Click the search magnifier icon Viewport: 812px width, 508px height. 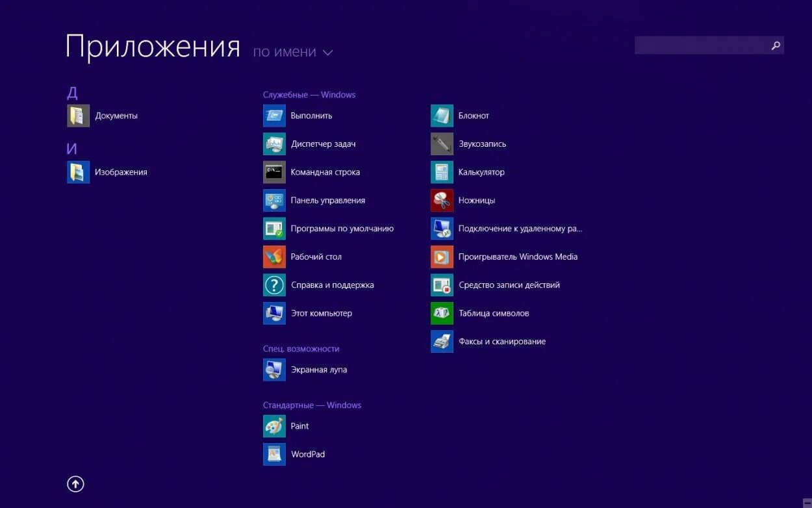point(775,45)
